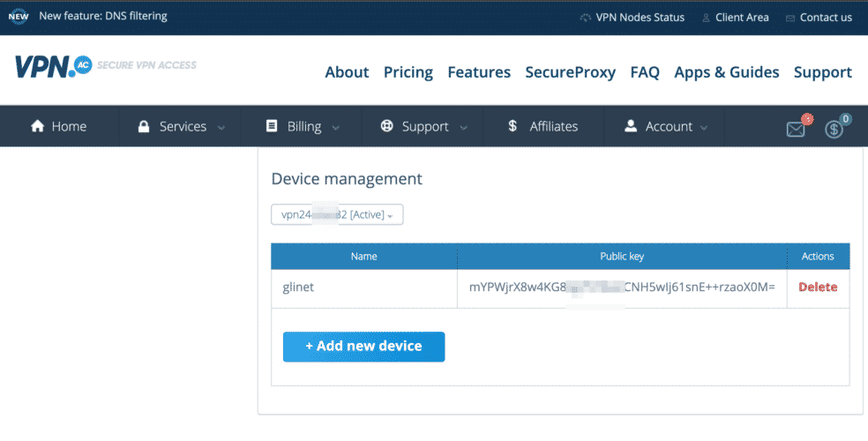Open Support in the top site menu
868x441 pixels.
(823, 72)
